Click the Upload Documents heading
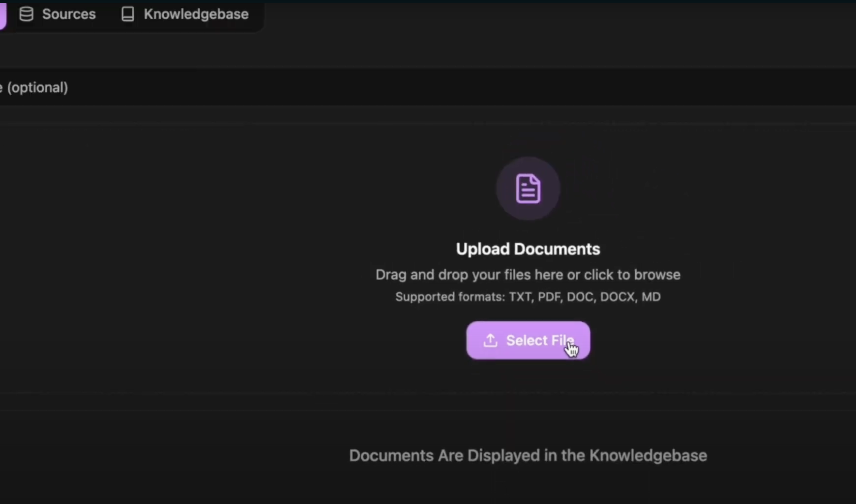The width and height of the screenshot is (856, 504). coord(528,249)
